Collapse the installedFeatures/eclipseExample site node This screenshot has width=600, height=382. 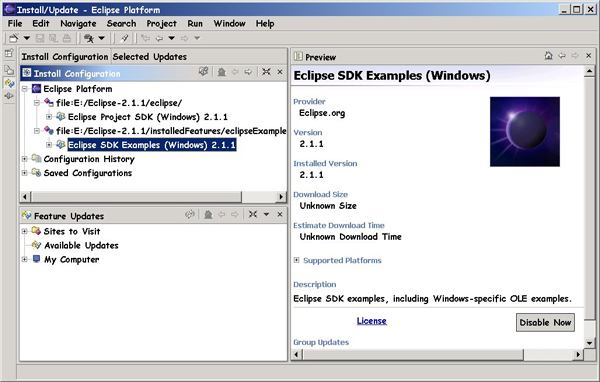click(37, 131)
